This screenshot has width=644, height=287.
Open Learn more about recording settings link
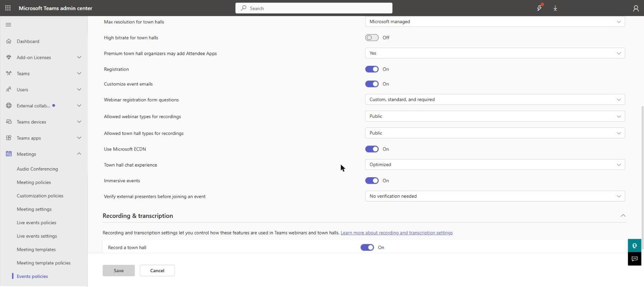[x=397, y=233]
